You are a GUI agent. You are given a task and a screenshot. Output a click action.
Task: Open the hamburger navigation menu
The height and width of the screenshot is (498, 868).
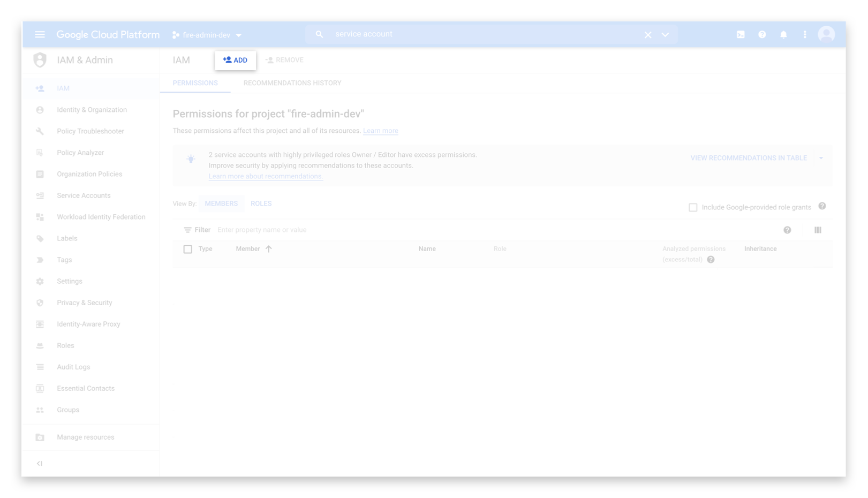point(40,35)
